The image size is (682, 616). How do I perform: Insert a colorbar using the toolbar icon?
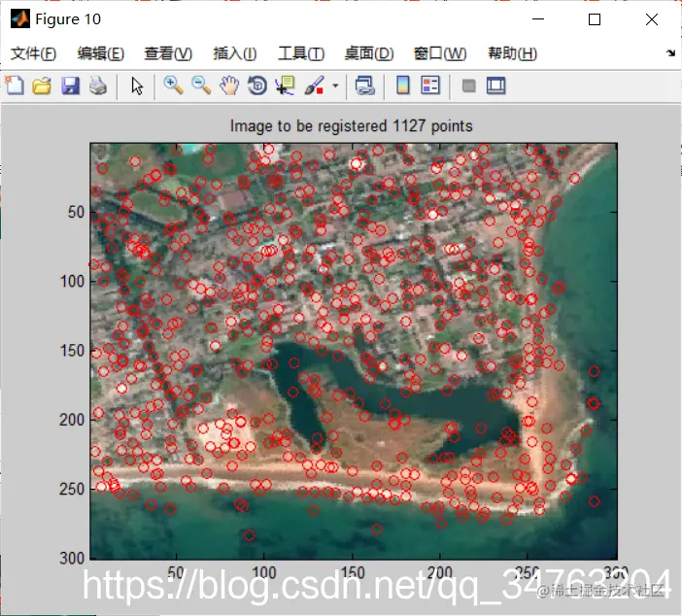pos(403,86)
